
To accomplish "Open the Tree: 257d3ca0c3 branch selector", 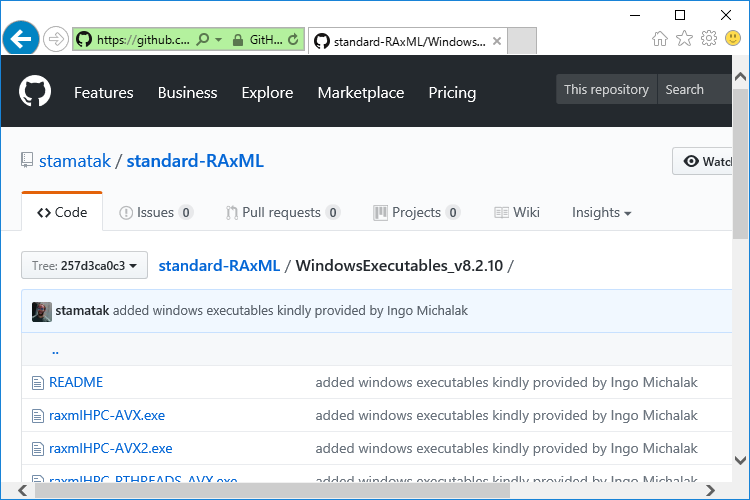I will 84,265.
